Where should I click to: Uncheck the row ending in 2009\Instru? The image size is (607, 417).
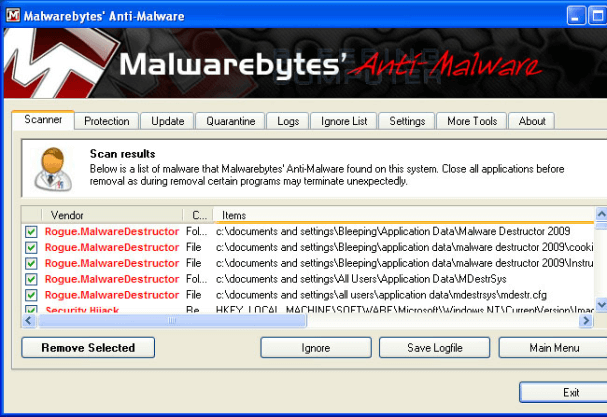click(31, 263)
